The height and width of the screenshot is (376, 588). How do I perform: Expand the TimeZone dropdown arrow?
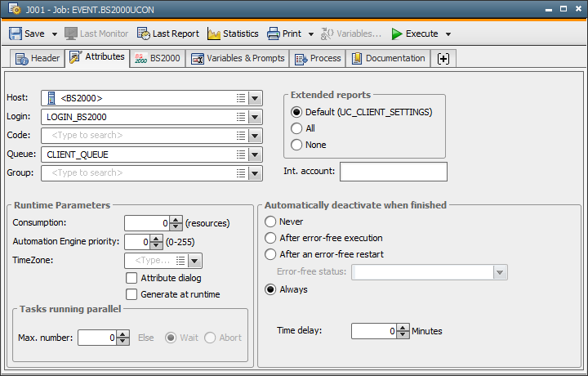[x=194, y=261]
